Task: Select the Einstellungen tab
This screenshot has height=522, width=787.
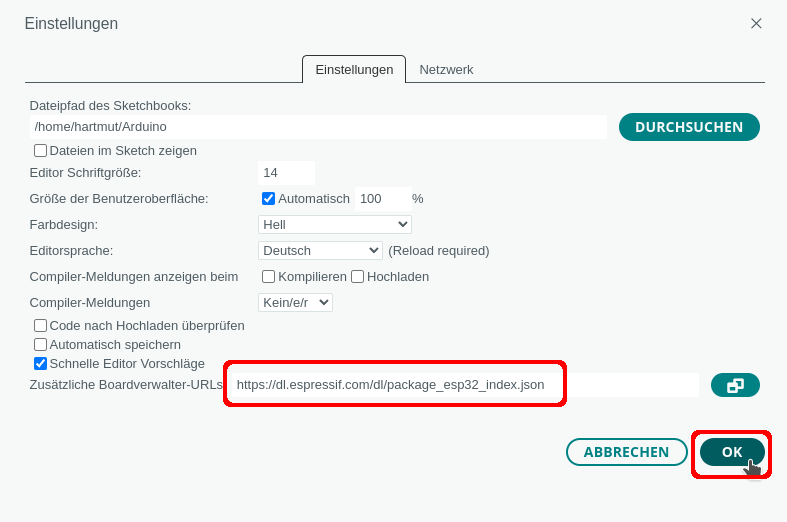Action: (354, 70)
